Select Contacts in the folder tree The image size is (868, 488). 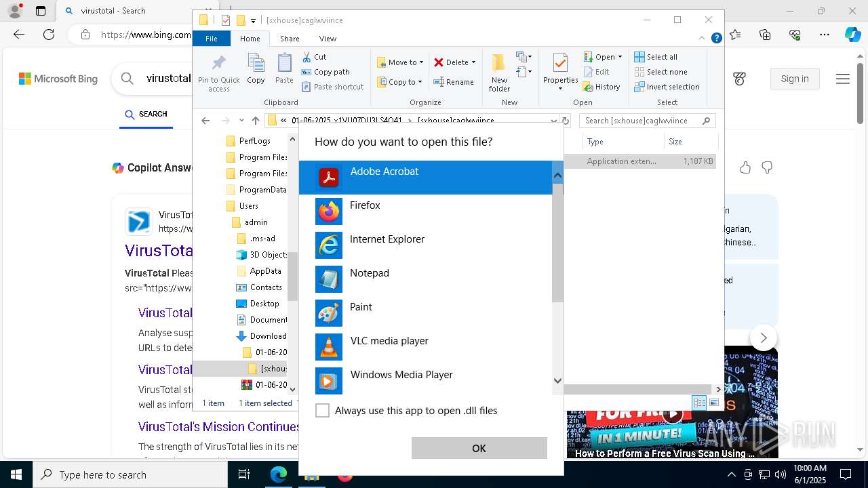(258, 287)
